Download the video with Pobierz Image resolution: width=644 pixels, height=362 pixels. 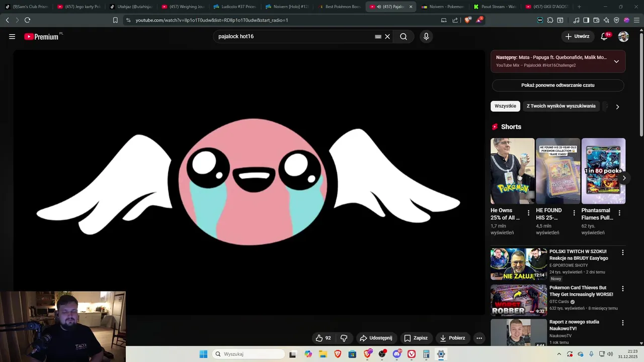[x=452, y=338]
